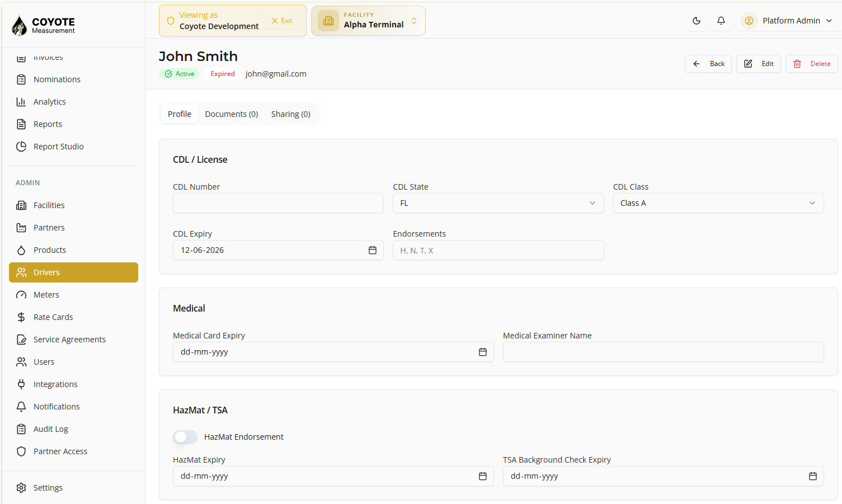Open the HazMat Expiry calendar picker
Image resolution: width=842 pixels, height=504 pixels.
pos(483,476)
